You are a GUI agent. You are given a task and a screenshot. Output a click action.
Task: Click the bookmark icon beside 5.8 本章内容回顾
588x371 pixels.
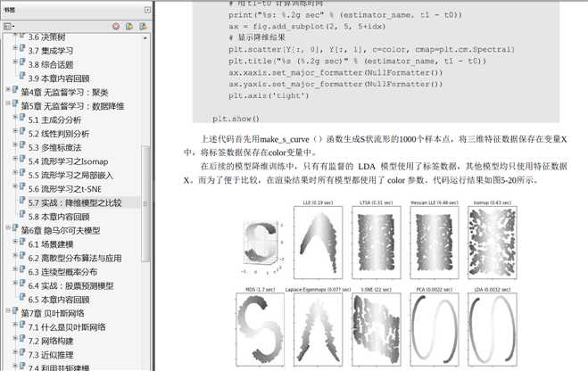pos(22,215)
